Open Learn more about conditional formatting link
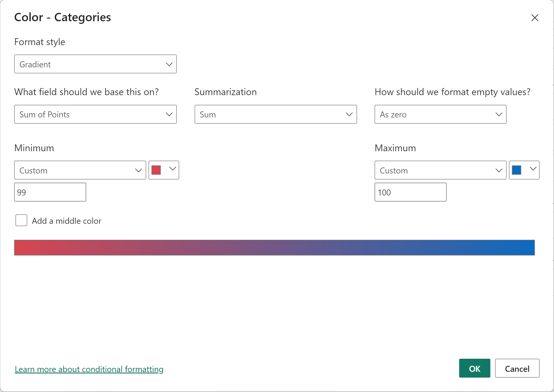Image resolution: width=554 pixels, height=392 pixels. 89,369
